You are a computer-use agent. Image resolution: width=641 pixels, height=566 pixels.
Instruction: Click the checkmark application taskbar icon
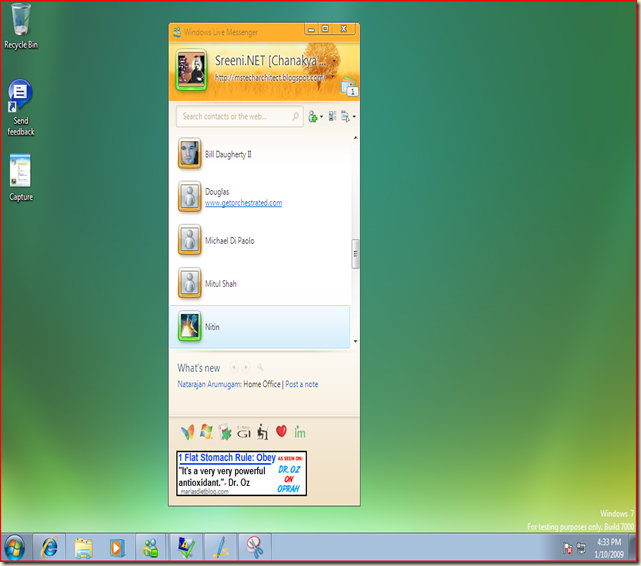[x=186, y=548]
